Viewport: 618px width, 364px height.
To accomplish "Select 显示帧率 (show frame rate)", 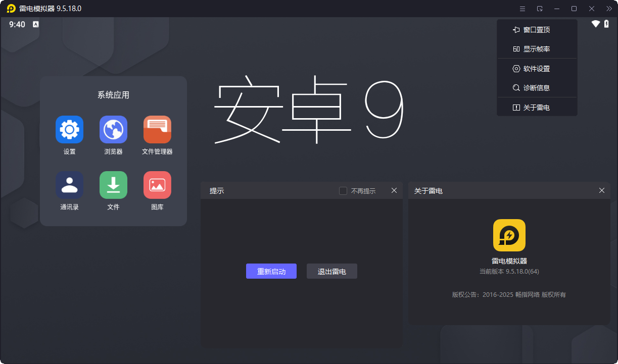I will (537, 49).
